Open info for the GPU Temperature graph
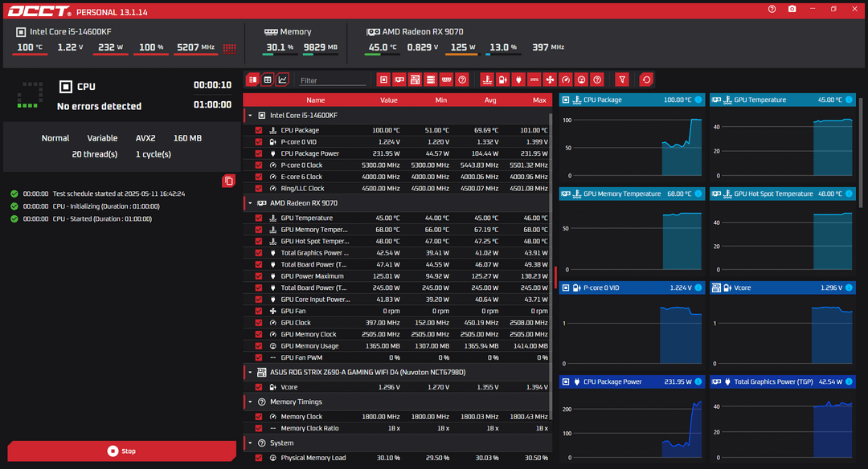The height and width of the screenshot is (469, 868). click(849, 100)
